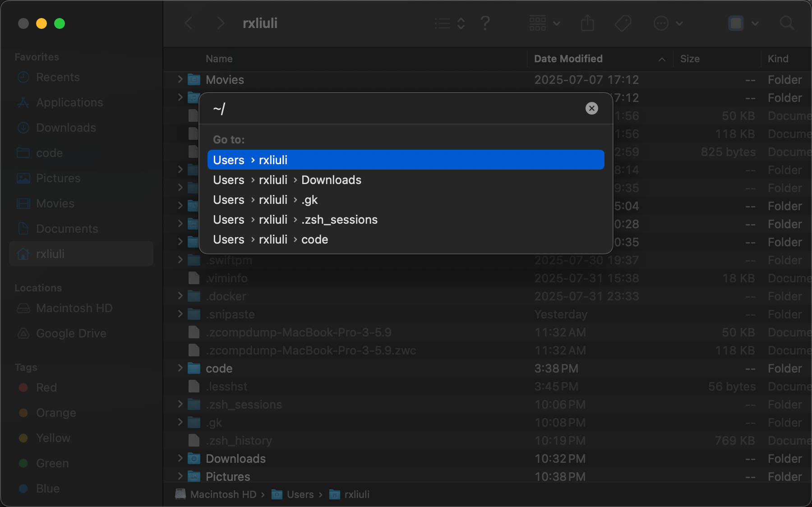812x507 pixels.
Task: Click the Search magnifier icon
Action: pyautogui.click(x=787, y=23)
